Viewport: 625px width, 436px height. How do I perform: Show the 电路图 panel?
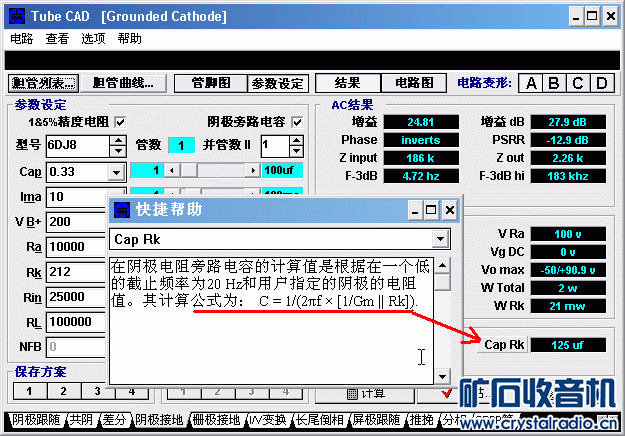(x=414, y=83)
